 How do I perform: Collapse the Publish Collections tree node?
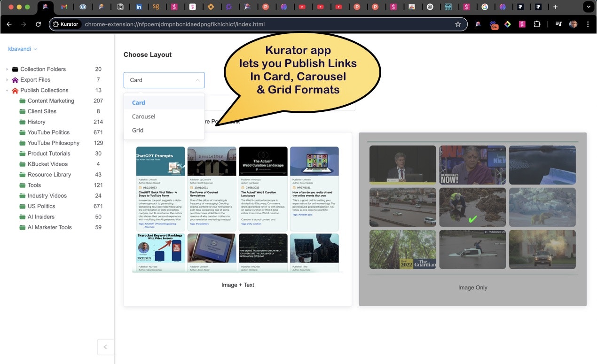click(7, 91)
